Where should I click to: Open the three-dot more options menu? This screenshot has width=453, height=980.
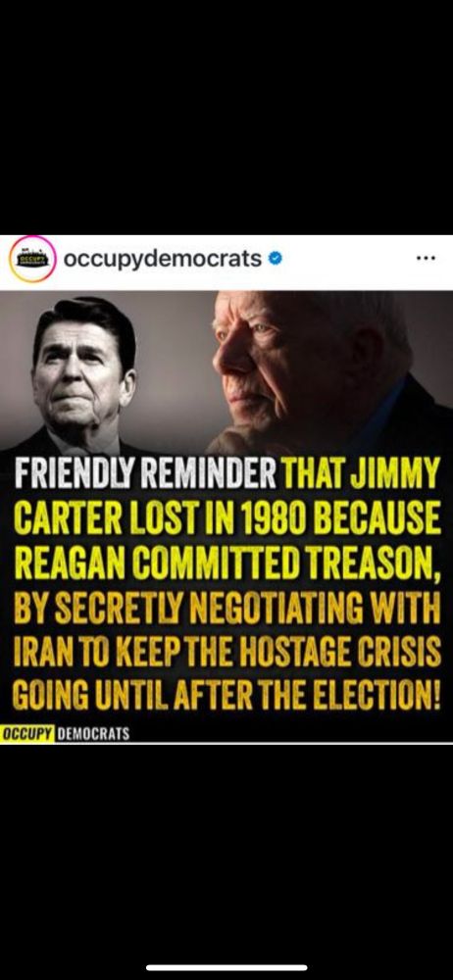pos(425,258)
